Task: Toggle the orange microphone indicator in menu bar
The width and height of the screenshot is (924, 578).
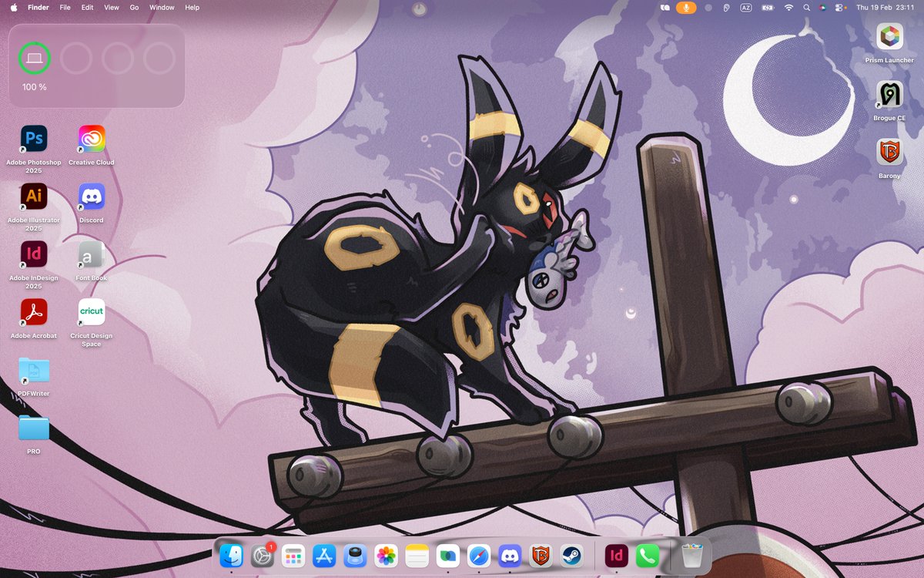Action: [x=685, y=7]
